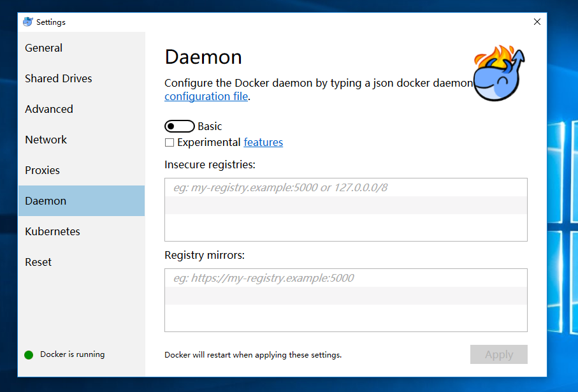Open the Advanced settings page
Viewport: 578px width, 392px height.
pyautogui.click(x=81, y=109)
